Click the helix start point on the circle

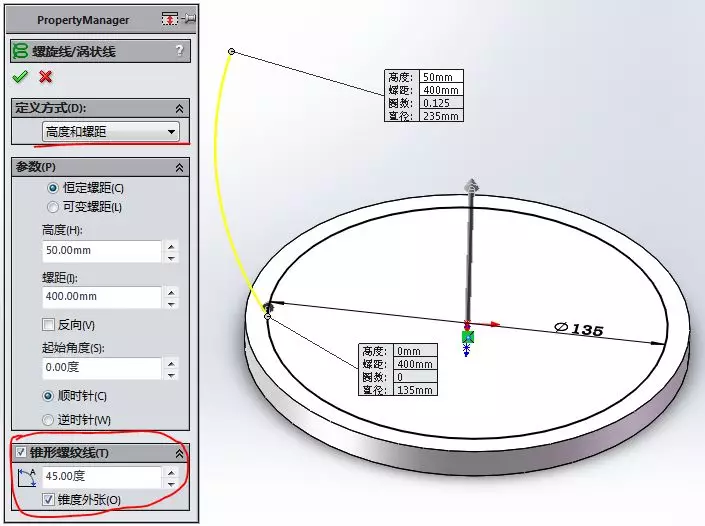click(268, 316)
